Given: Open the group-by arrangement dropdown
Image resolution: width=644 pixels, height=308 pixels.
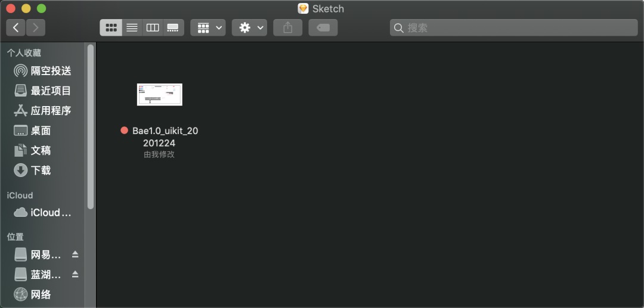Looking at the screenshot, I should [x=208, y=27].
